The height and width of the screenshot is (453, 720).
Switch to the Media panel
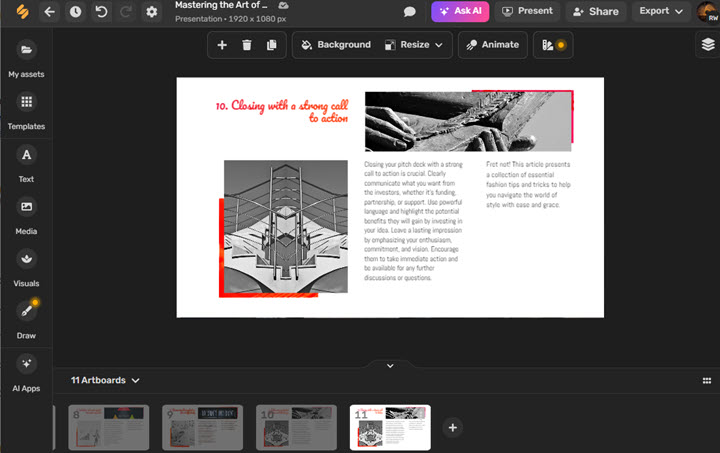point(26,214)
